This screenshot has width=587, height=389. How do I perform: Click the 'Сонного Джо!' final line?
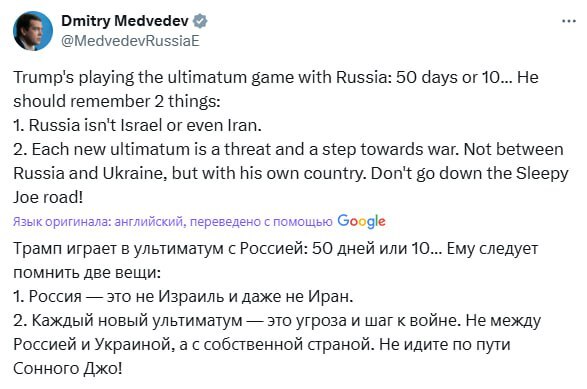(x=68, y=368)
